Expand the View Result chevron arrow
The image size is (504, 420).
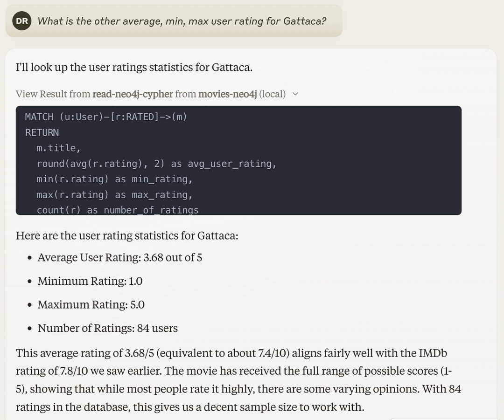click(295, 94)
